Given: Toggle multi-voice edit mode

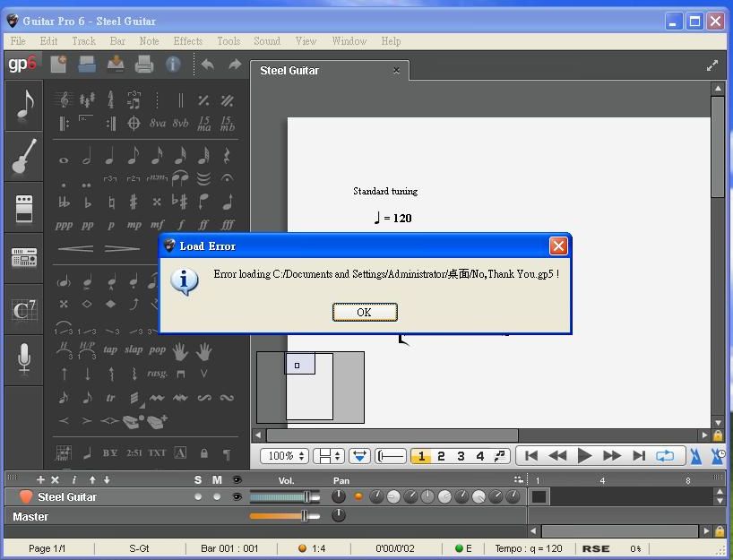Looking at the screenshot, I should pos(500,456).
